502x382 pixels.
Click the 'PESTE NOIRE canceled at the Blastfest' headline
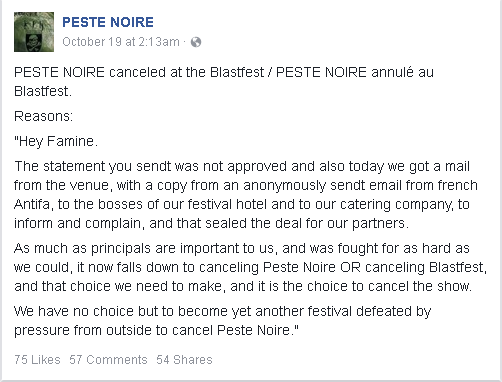[x=139, y=72]
